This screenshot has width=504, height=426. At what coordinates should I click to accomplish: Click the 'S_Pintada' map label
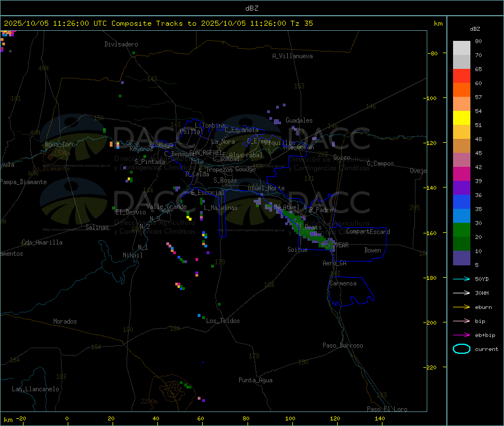(x=150, y=162)
